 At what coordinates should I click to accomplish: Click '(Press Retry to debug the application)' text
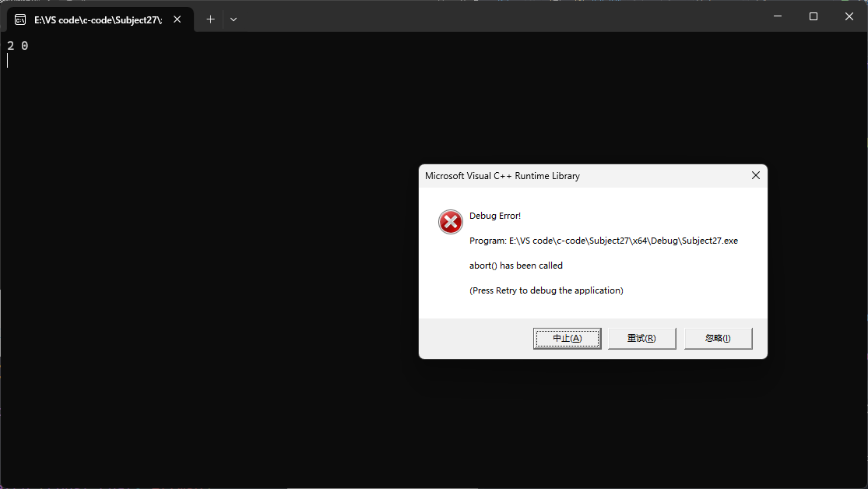[546, 290]
